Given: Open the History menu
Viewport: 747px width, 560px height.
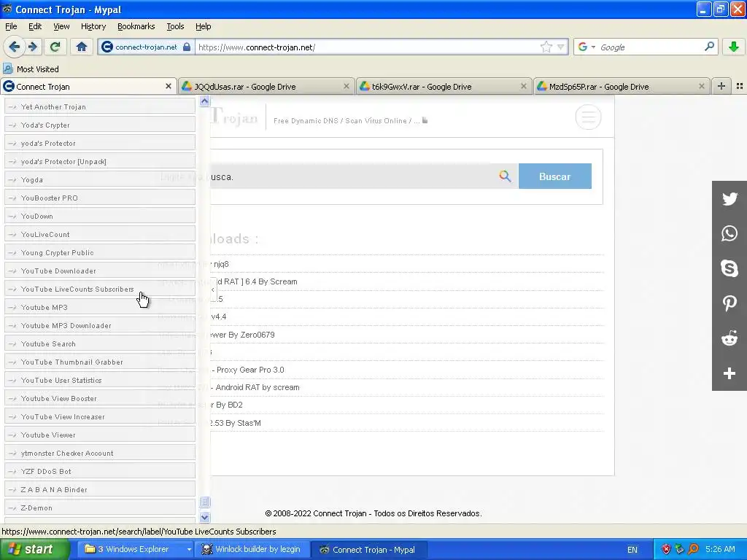Looking at the screenshot, I should pyautogui.click(x=93, y=26).
